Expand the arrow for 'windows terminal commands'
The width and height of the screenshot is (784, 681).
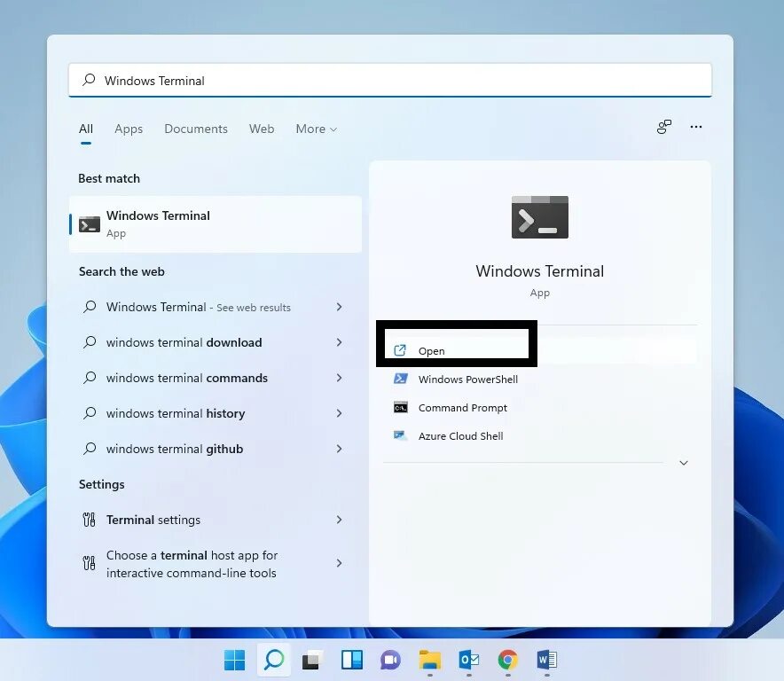(x=339, y=378)
